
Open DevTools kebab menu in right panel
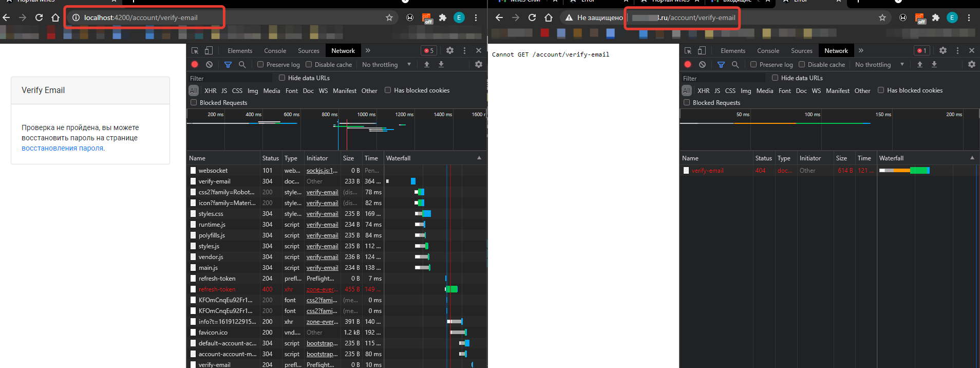pyautogui.click(x=957, y=50)
